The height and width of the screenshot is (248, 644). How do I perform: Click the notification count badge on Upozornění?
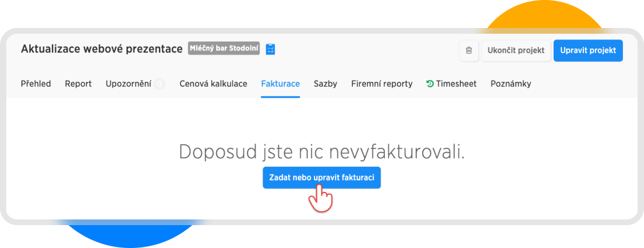click(x=159, y=84)
